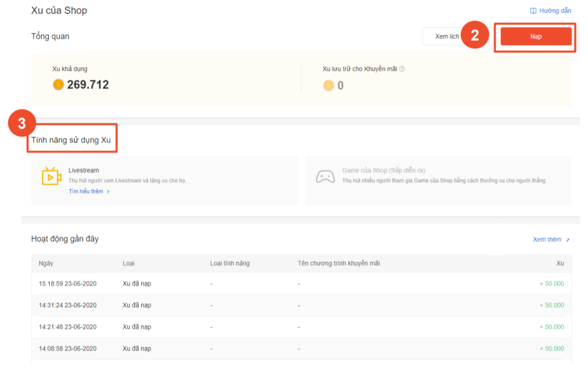Click the Ngày column header
588x386 pixels.
pos(46,263)
